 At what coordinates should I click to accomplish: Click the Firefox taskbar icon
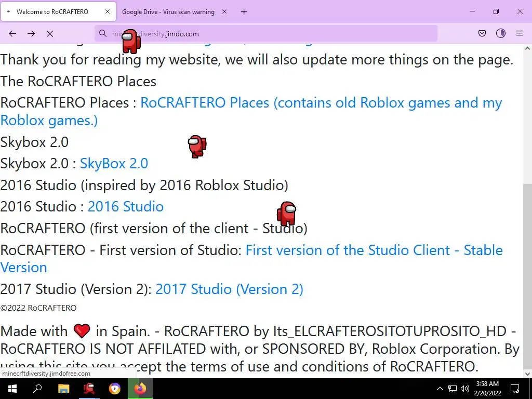(x=140, y=389)
